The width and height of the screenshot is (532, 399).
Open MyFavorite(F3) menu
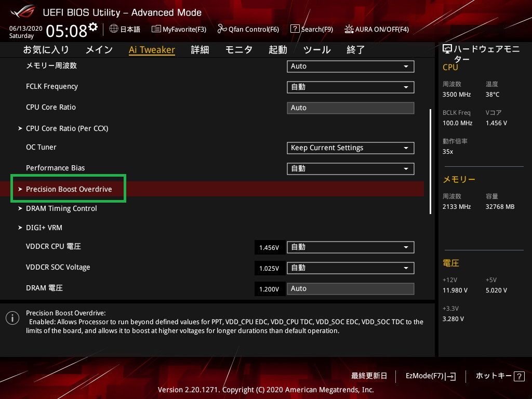179,29
